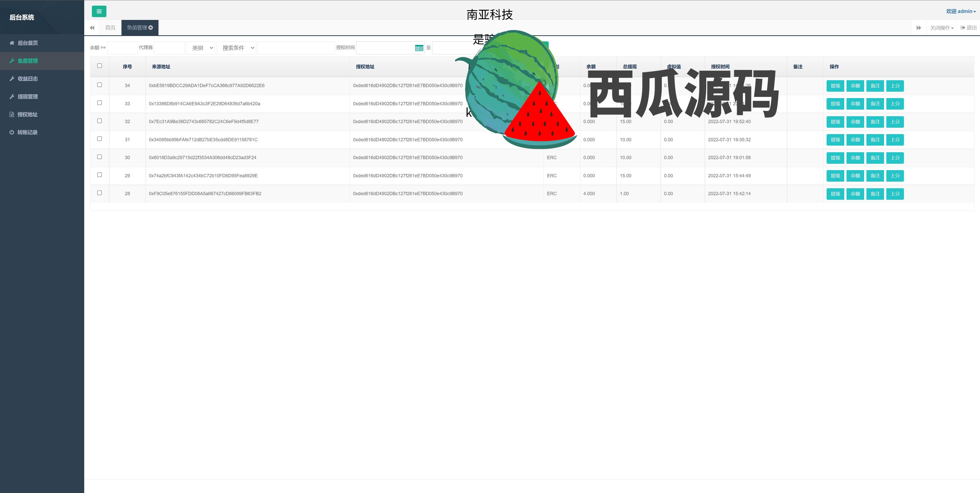Viewport: 980px width, 493px height.
Task: Expand the 关闭操作 dropdown
Action: (941, 28)
